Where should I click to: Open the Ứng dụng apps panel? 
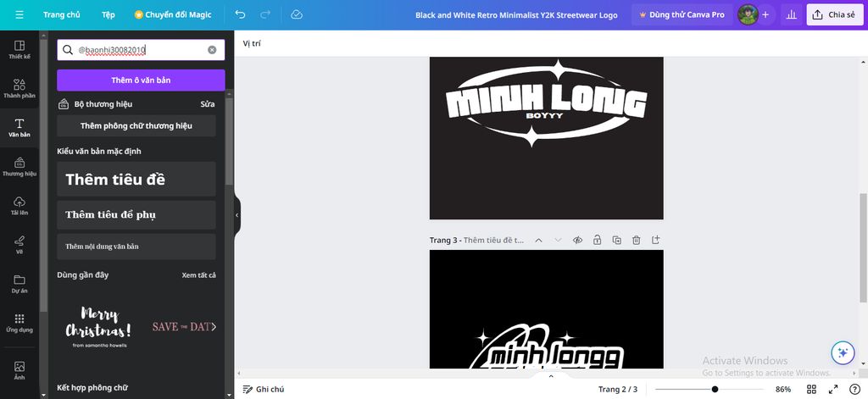pyautogui.click(x=19, y=323)
